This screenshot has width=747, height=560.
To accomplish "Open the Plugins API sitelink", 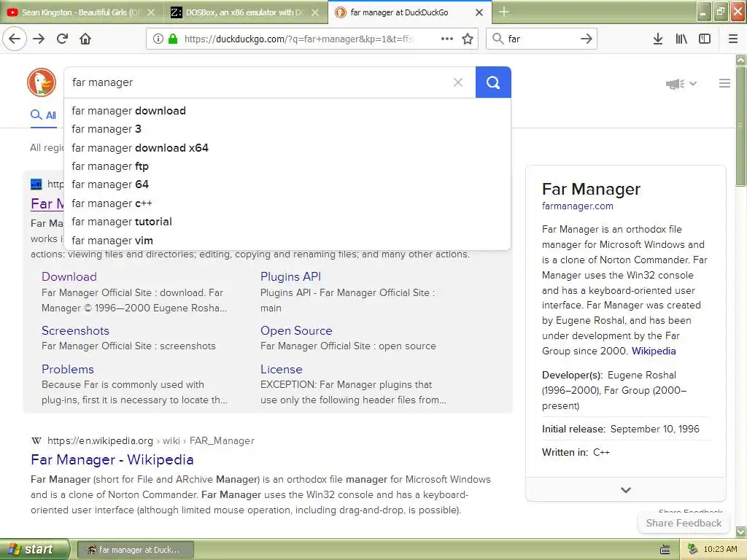I will pos(290,276).
